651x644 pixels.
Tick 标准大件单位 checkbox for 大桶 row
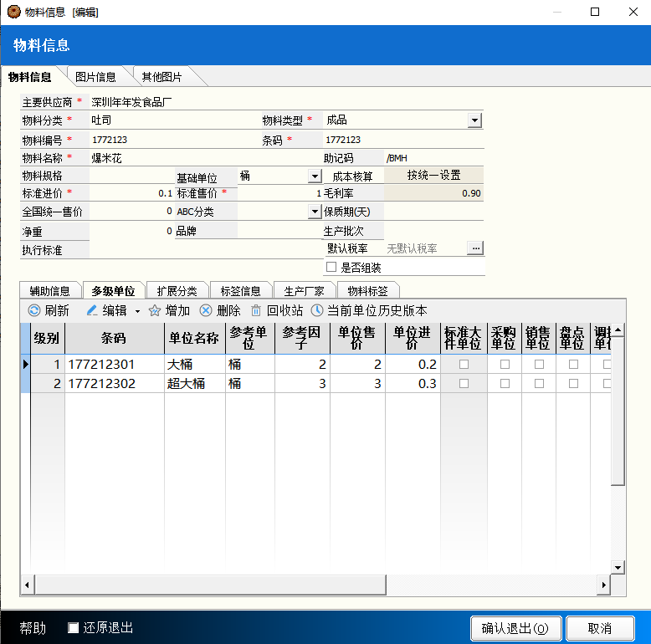[464, 365]
